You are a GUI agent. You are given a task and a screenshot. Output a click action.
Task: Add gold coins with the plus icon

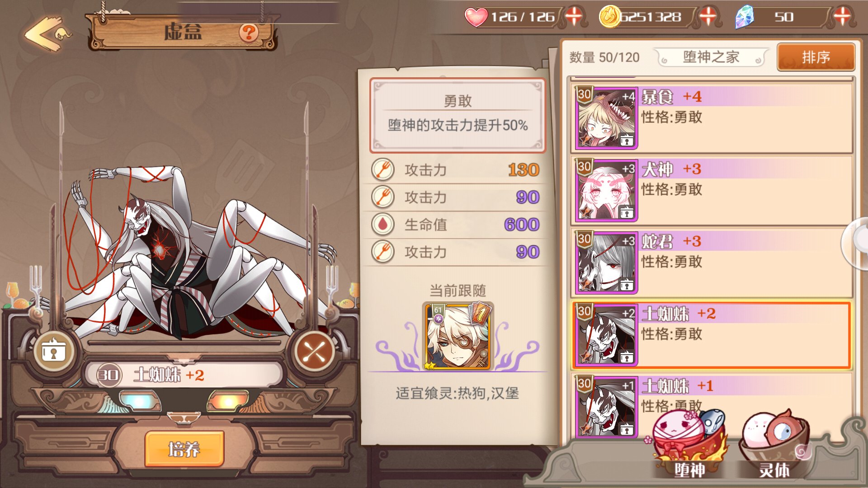(708, 17)
